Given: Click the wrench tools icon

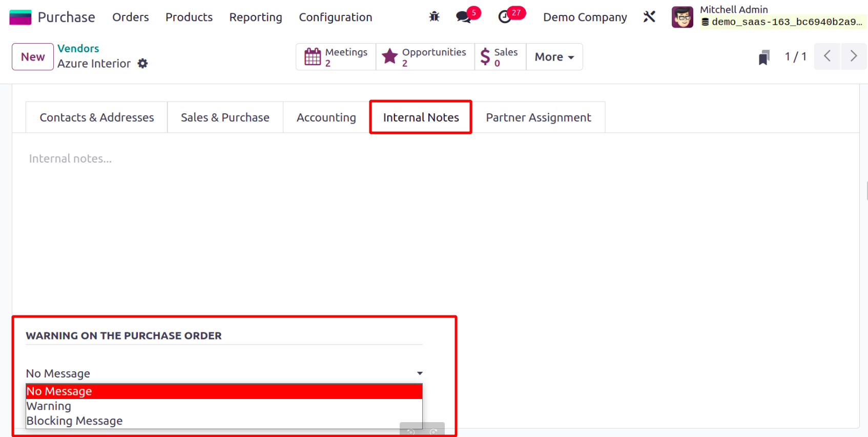Looking at the screenshot, I should point(649,17).
